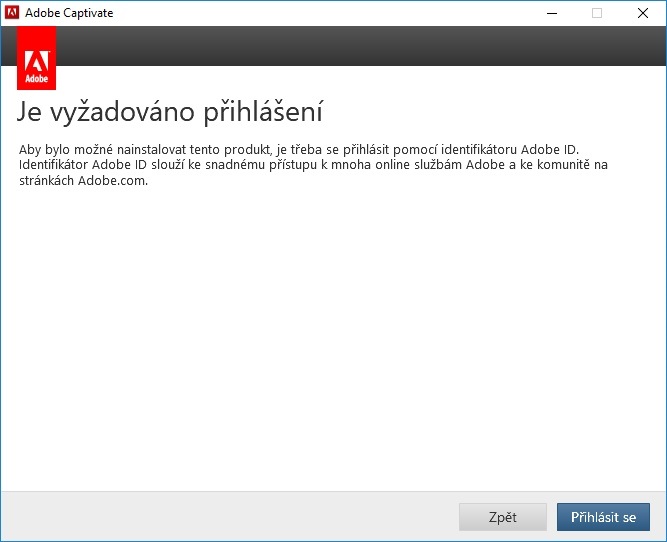Screen dimensions: 667x542
Task: Close the Adobe Captivate installer window
Action: point(642,13)
